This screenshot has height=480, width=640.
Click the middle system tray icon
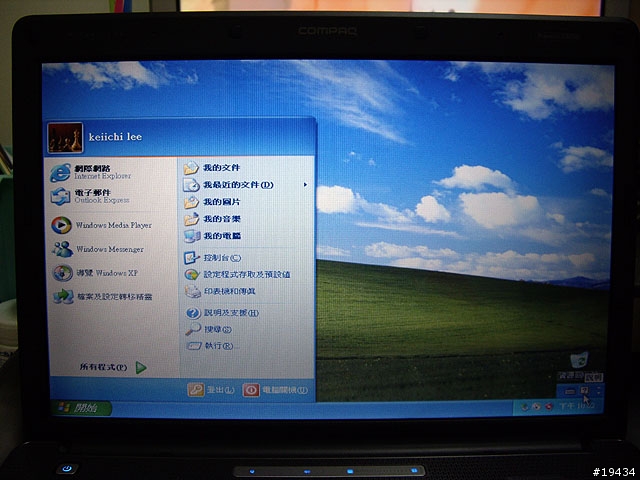point(537,407)
